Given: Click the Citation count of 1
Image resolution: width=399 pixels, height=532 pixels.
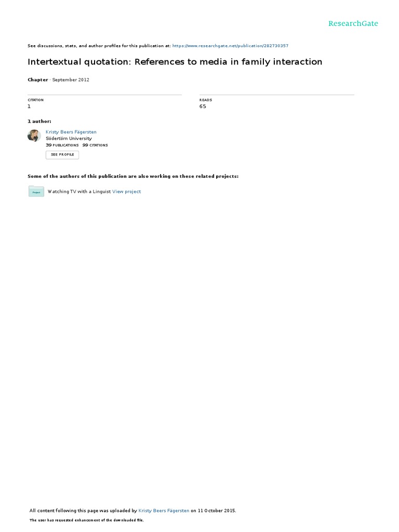Looking at the screenshot, I should coord(29,107).
